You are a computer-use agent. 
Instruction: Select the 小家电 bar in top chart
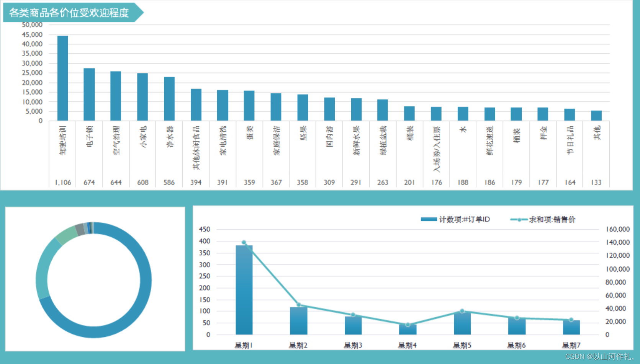point(142,97)
